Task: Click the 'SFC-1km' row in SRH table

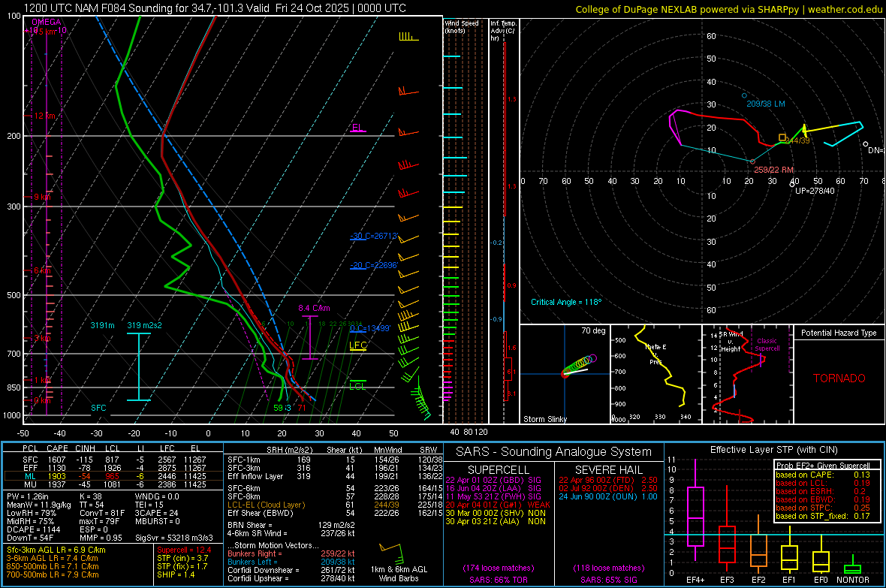Action: [x=333, y=460]
